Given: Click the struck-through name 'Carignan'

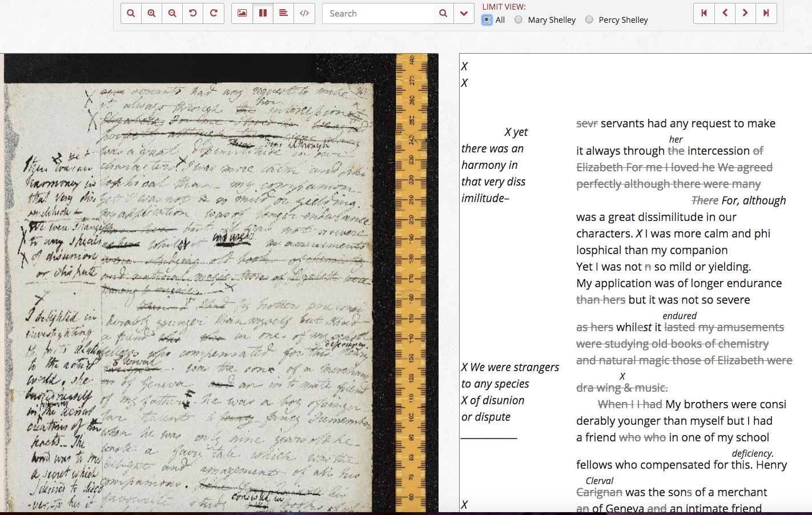Looking at the screenshot, I should tap(599, 492).
